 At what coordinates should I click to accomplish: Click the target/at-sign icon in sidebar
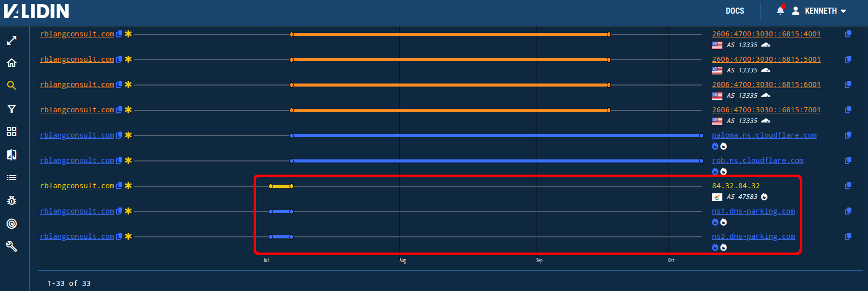pyautogui.click(x=12, y=224)
